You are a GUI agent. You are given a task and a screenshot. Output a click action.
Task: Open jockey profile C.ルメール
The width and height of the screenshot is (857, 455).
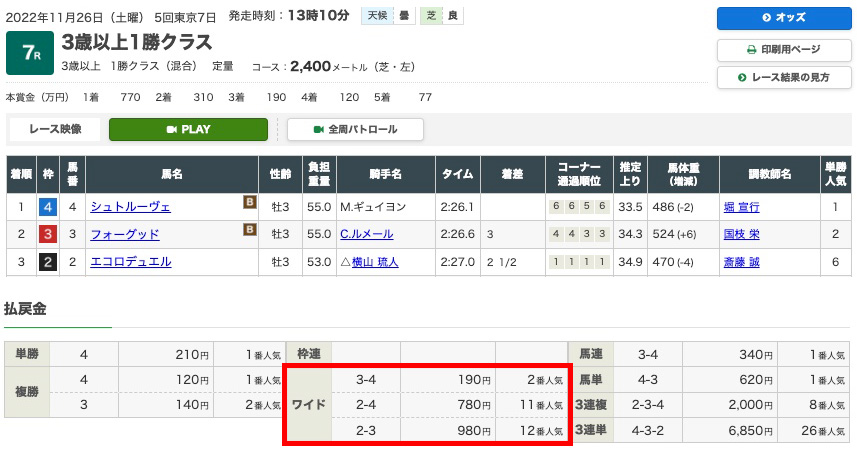(366, 235)
